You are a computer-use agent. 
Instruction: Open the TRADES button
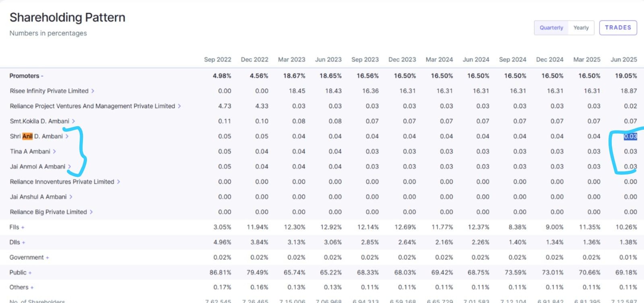pos(618,28)
